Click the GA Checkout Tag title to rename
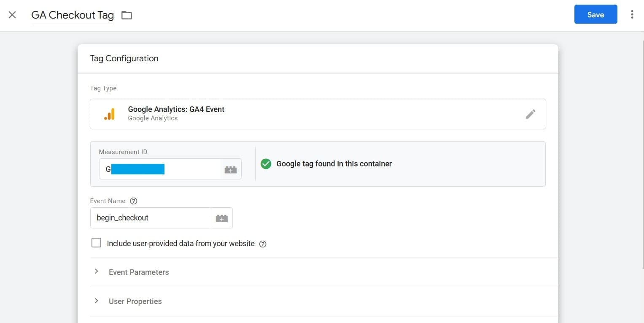 [72, 15]
